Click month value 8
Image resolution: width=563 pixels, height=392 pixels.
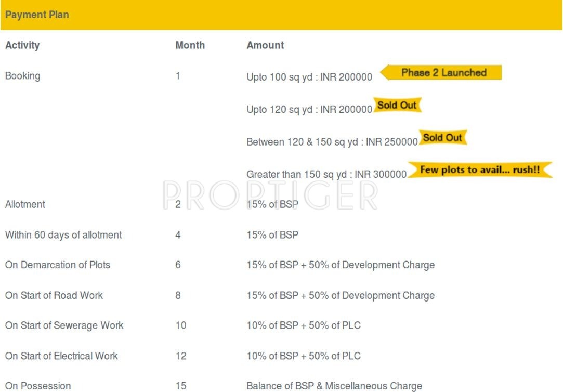178,295
